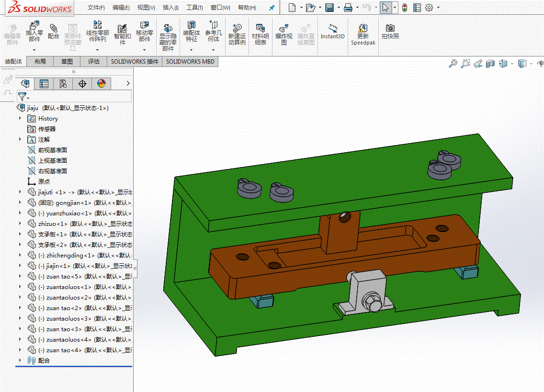Click Show Hidden Components (显示隐藏的零部件)
Image resolution: width=544 pixels, height=392 pixels.
point(168,37)
